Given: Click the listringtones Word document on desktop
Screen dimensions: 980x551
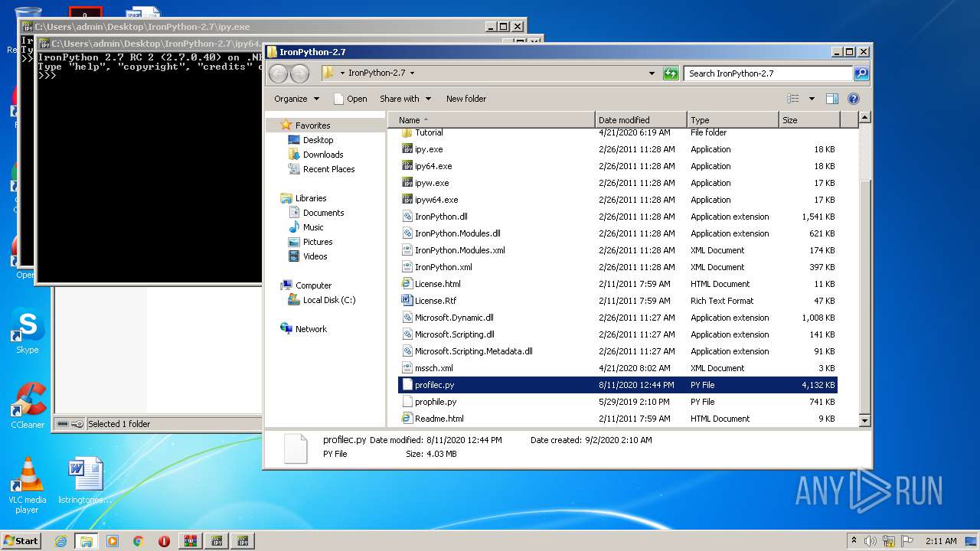Looking at the screenshot, I should (85, 481).
